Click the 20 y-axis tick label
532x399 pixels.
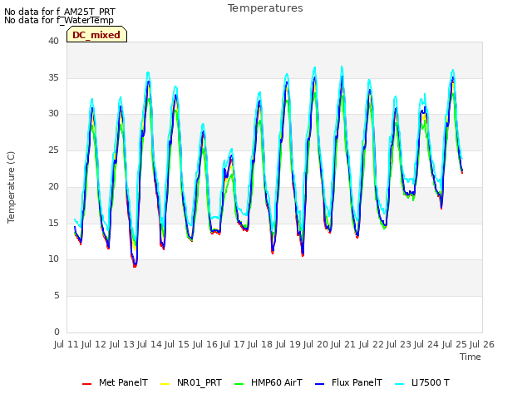pos(53,186)
